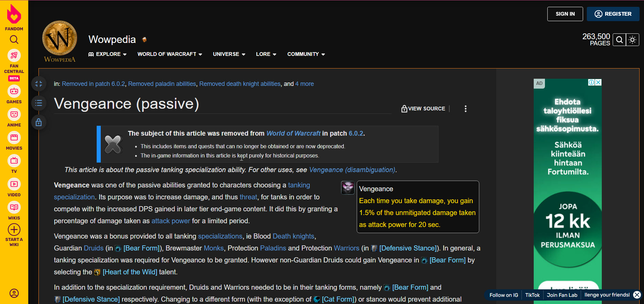Image resolution: width=644 pixels, height=304 pixels.
Task: Open the Death knights link
Action: [293, 236]
